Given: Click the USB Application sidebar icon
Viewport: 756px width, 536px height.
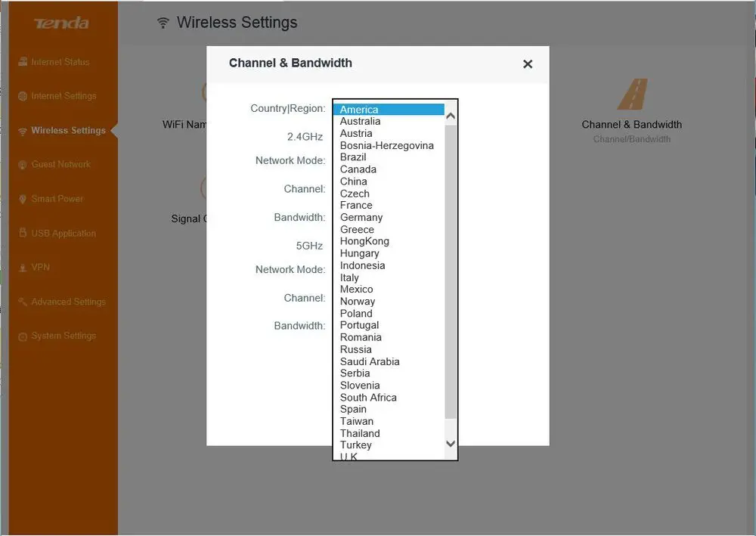Looking at the screenshot, I should click(x=22, y=233).
